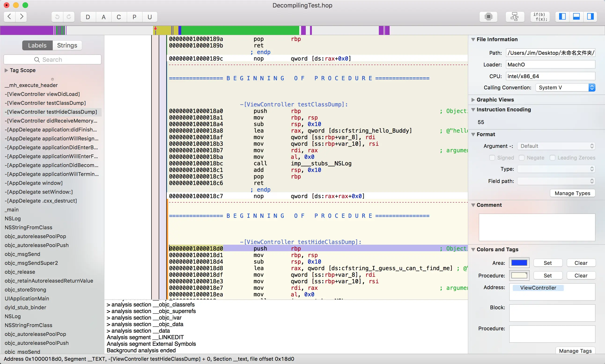Open the Calling Convention dropdown

pos(565,87)
